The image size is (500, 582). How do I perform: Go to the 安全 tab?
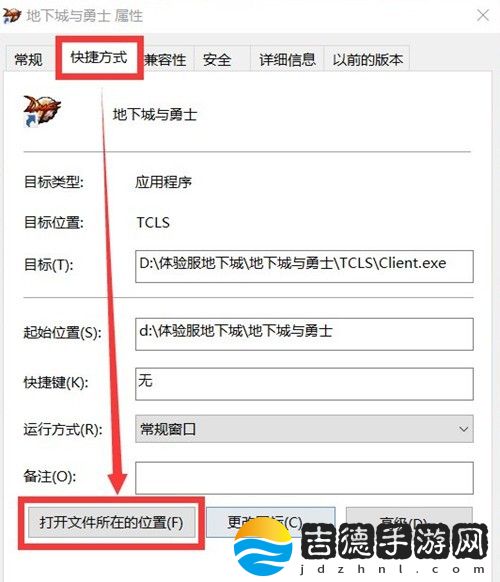coord(217,59)
